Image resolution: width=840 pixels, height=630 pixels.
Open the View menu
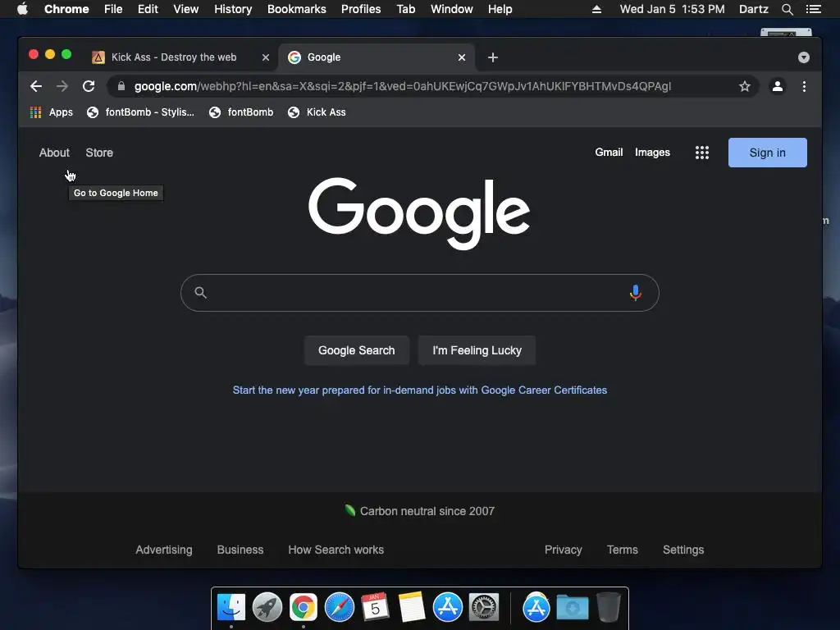[x=186, y=9]
